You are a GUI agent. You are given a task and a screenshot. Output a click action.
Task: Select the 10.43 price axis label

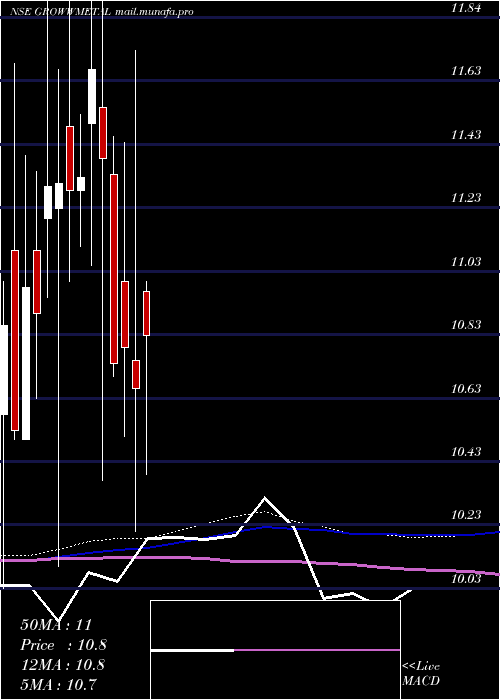pos(466,452)
